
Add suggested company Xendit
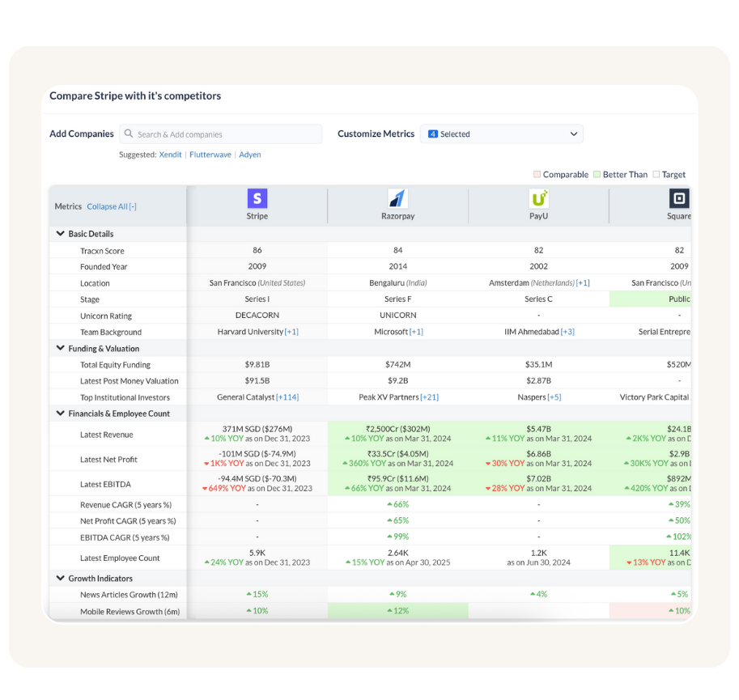point(170,155)
